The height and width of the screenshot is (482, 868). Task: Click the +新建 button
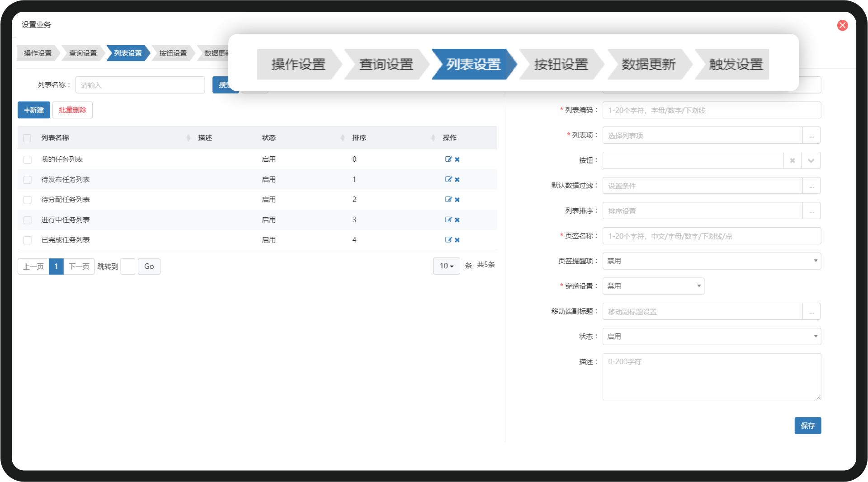coord(34,110)
